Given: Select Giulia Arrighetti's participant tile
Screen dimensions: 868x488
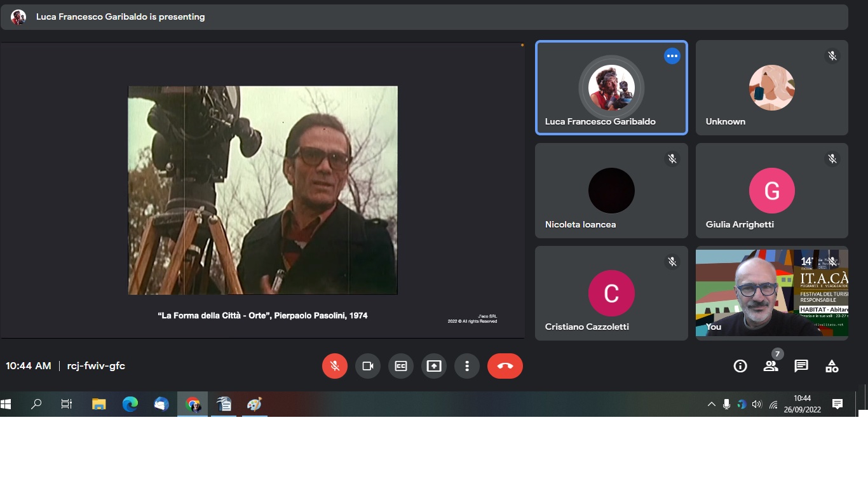Looking at the screenshot, I should 771,191.
